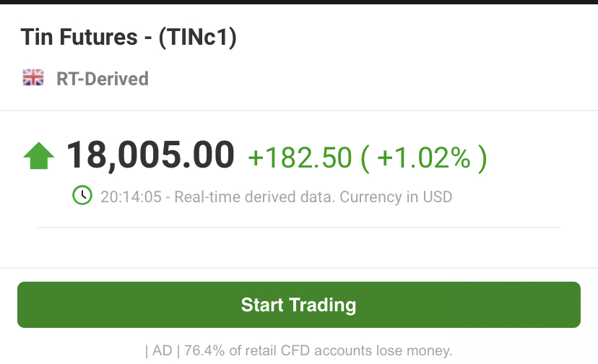598x364 pixels.
Task: Click the +1.02% percentage change
Action: coord(424,157)
